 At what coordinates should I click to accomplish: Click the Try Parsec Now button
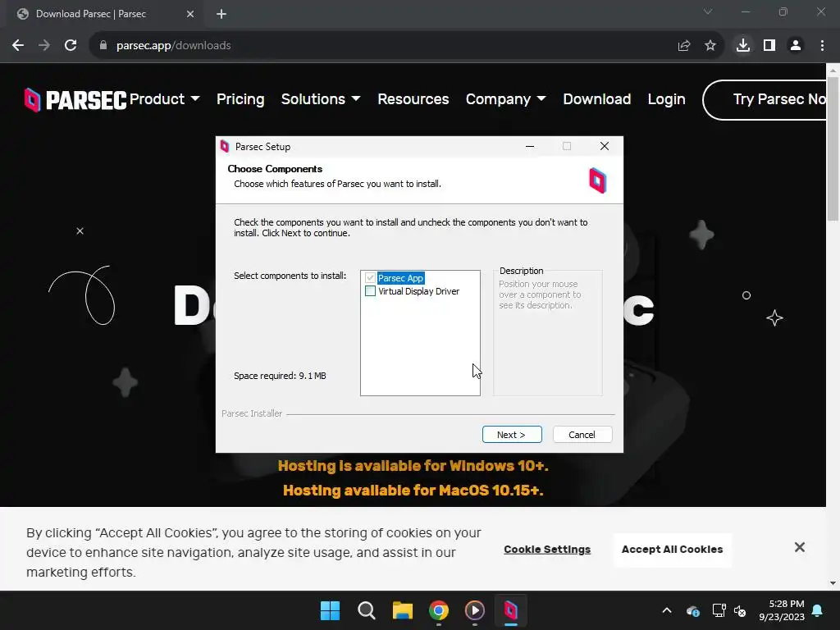pos(765,99)
